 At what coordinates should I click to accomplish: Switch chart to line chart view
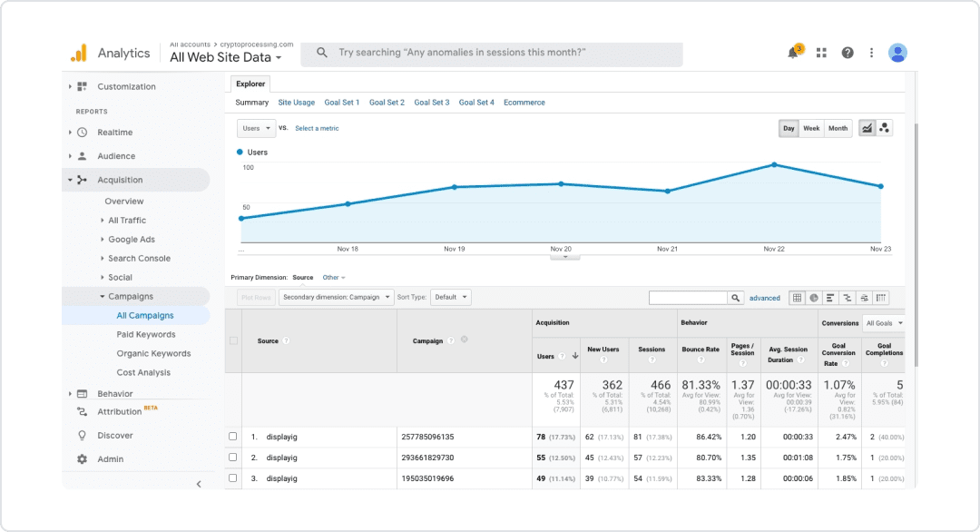point(867,128)
